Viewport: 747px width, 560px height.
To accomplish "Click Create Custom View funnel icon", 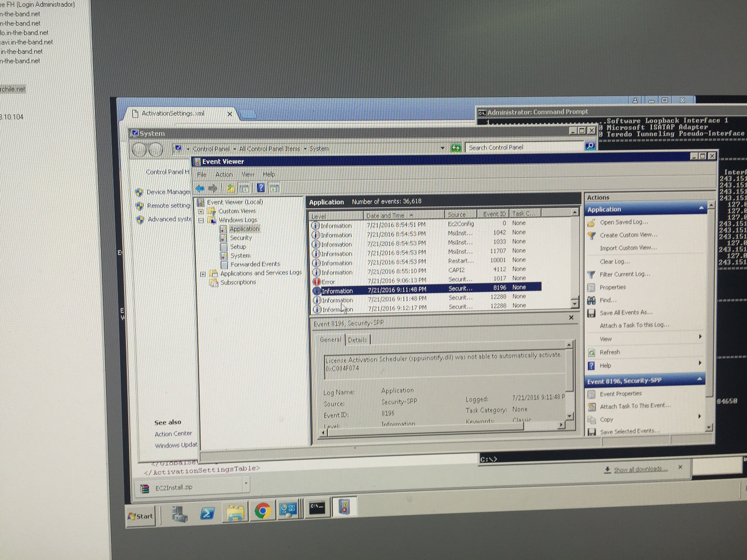I will 591,235.
